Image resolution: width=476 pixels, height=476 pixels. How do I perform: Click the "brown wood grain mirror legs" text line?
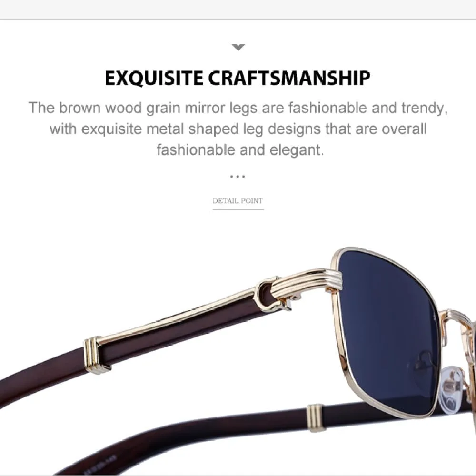[x=238, y=108]
